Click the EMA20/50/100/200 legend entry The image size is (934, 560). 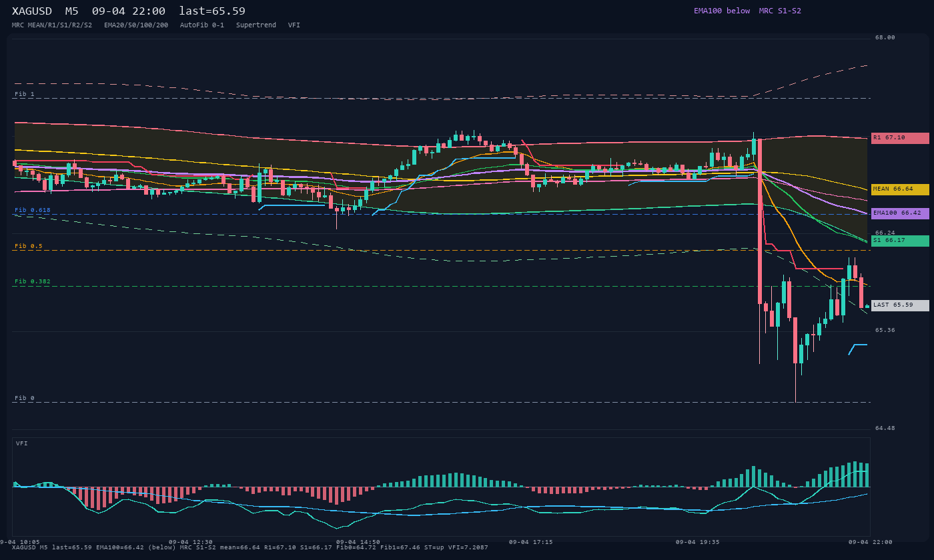coord(136,25)
